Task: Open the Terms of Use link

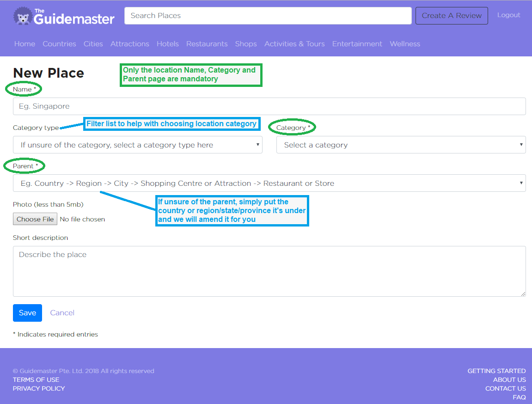Action: (36, 380)
